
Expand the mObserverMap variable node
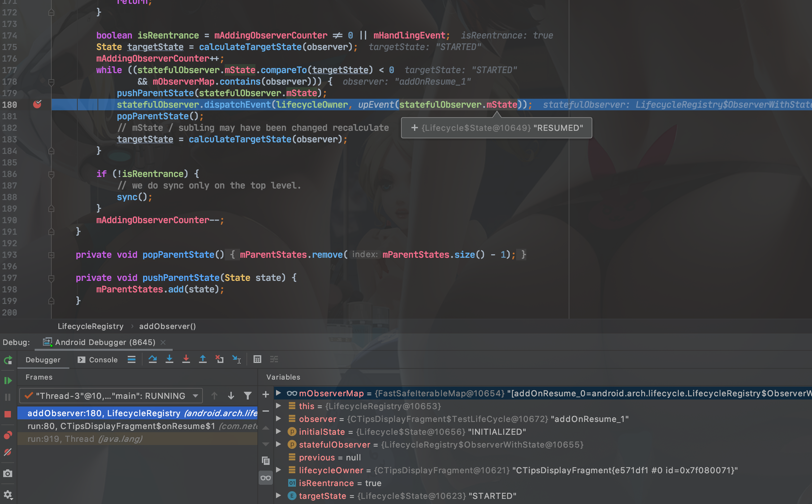[278, 393]
